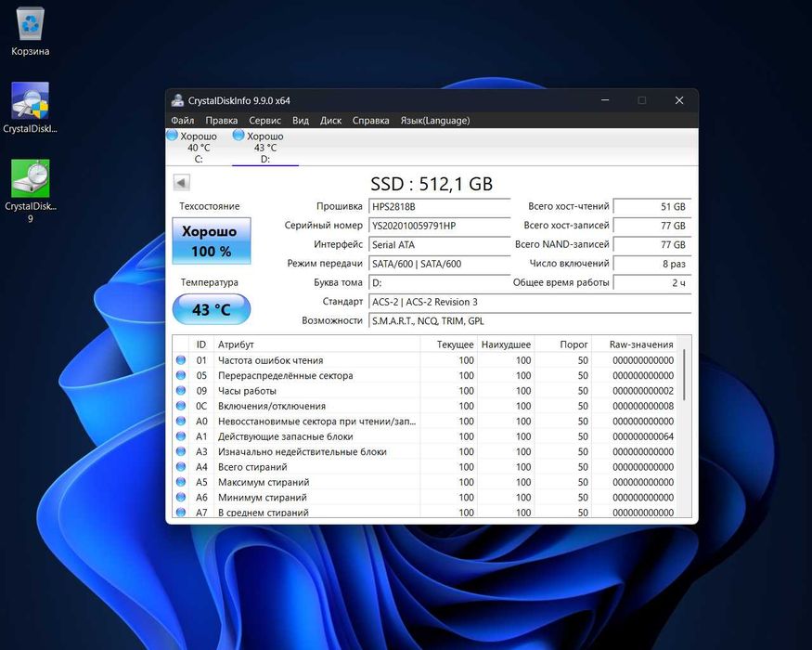812x650 pixels.
Task: Click the power on count value 8 раз
Action: pos(652,264)
